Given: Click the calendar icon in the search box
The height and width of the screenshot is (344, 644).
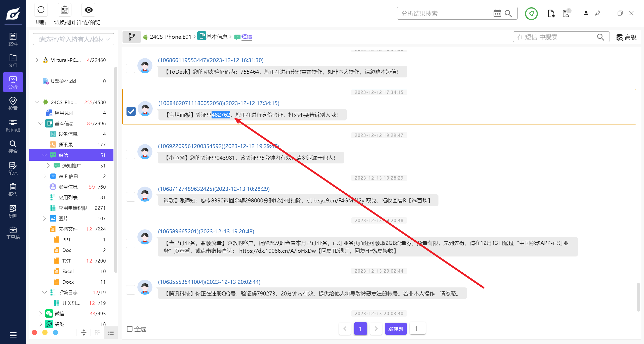Looking at the screenshot, I should click(x=497, y=14).
